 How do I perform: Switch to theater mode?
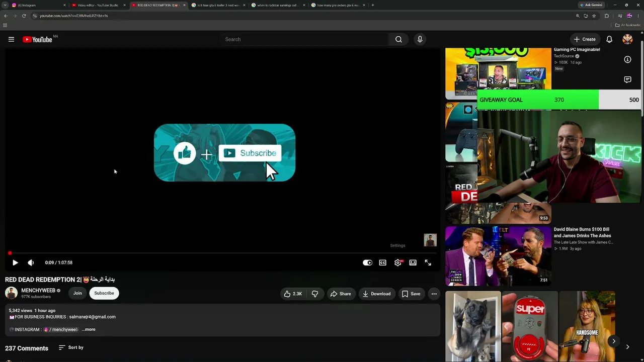point(413,262)
